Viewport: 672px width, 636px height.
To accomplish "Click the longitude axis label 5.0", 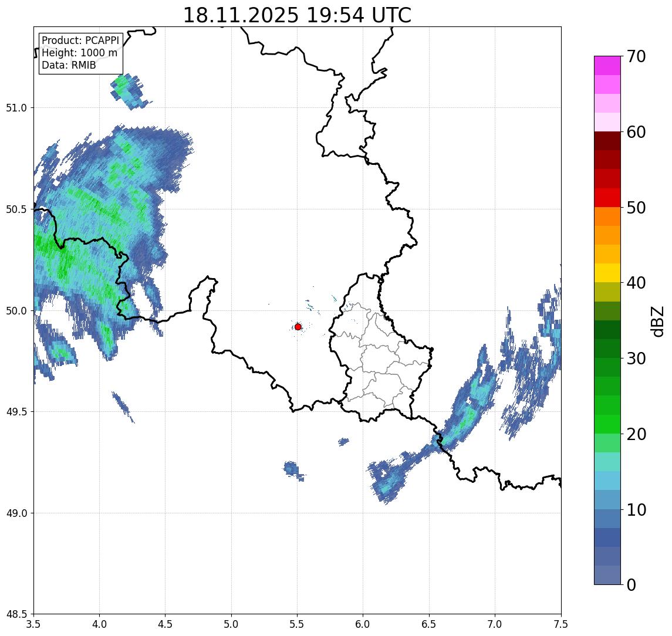I will (x=231, y=624).
